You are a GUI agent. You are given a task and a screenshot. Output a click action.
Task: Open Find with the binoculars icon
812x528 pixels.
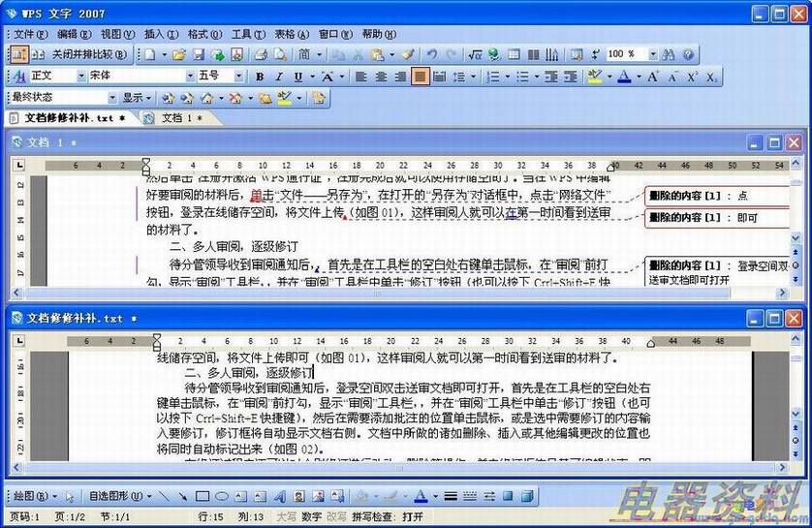tap(669, 54)
